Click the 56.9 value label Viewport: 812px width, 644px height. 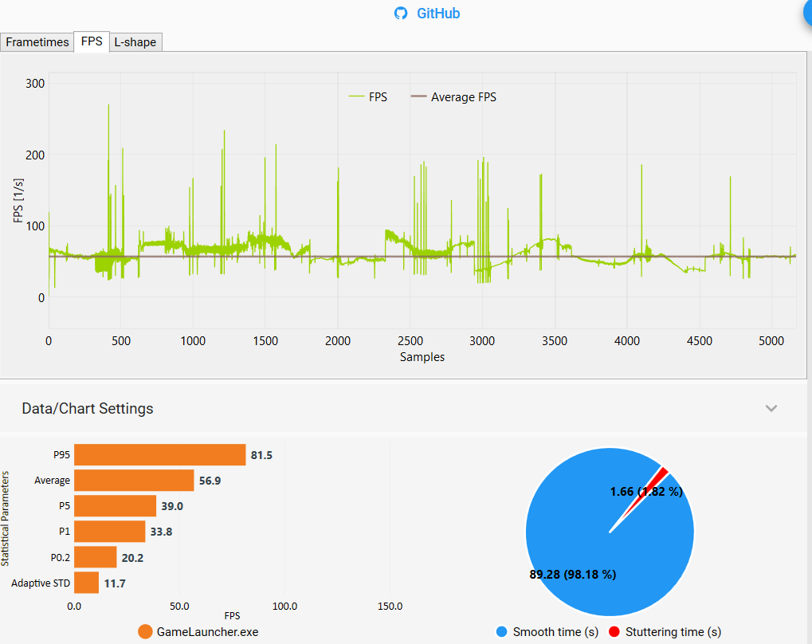click(210, 481)
